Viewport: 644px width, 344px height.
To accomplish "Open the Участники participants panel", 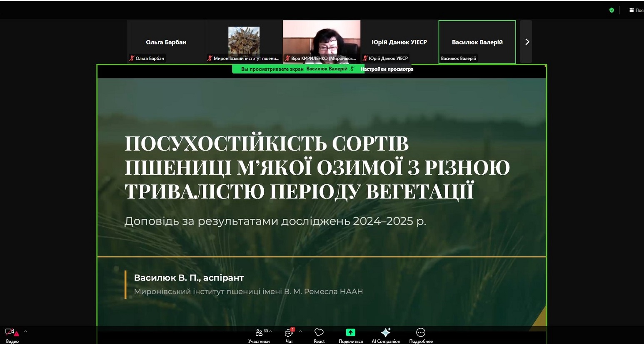I will (x=259, y=334).
